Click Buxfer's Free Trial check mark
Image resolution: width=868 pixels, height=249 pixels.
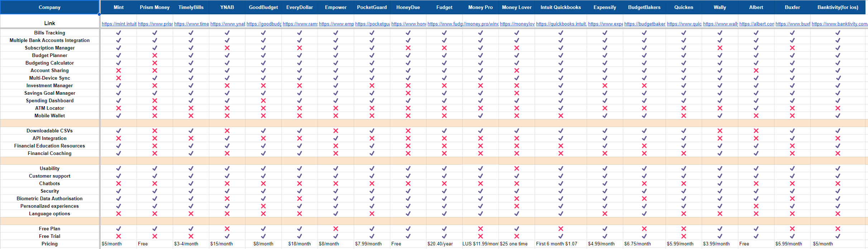792,236
